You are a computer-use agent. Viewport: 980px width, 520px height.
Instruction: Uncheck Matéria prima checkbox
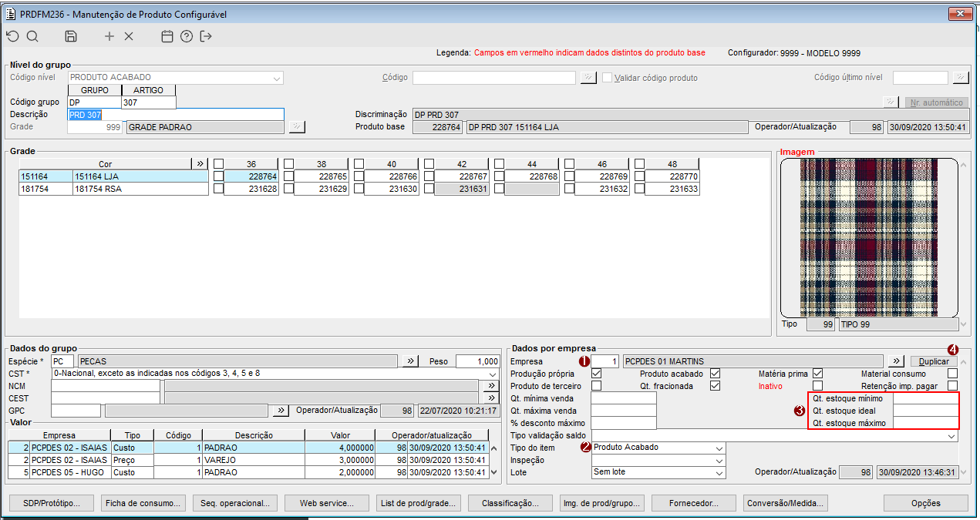click(x=818, y=374)
